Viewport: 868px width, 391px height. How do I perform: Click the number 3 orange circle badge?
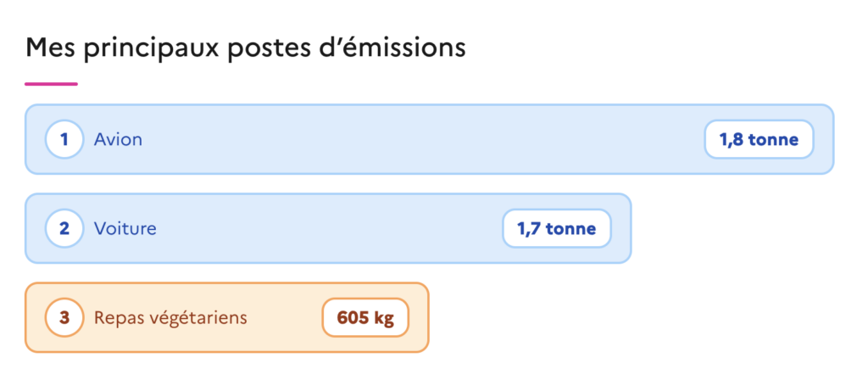click(x=64, y=318)
